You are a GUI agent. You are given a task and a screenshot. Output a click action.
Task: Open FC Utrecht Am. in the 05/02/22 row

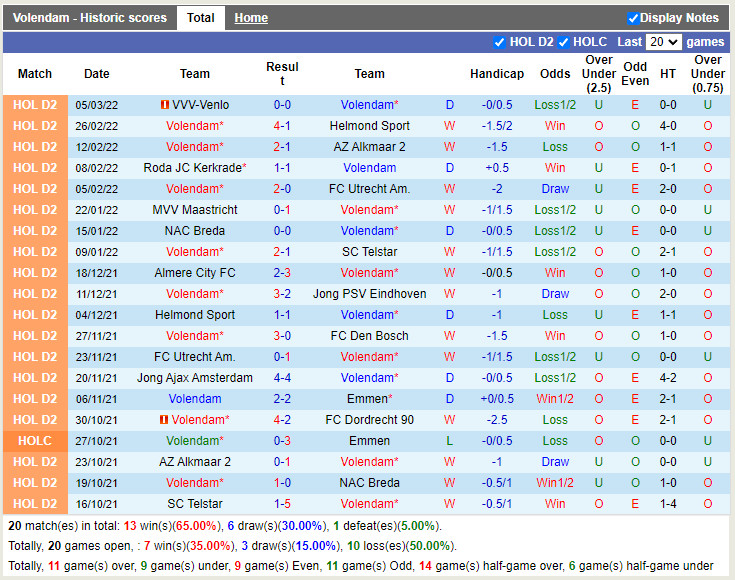[x=369, y=189]
